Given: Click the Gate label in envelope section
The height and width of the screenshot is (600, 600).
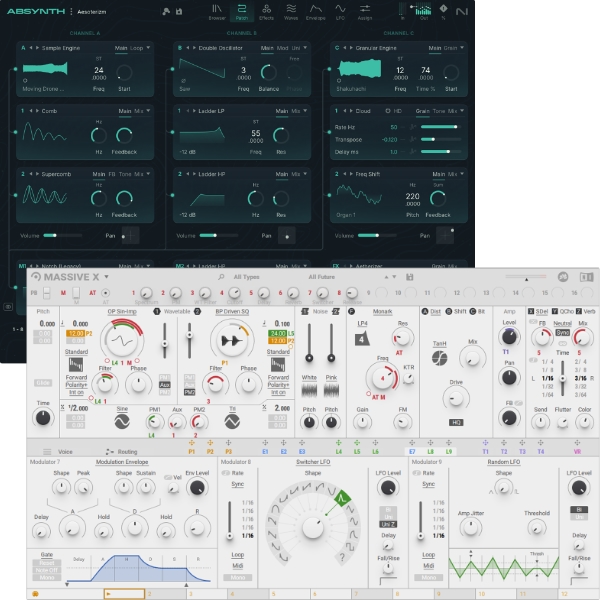Looking at the screenshot, I should click(x=47, y=554).
